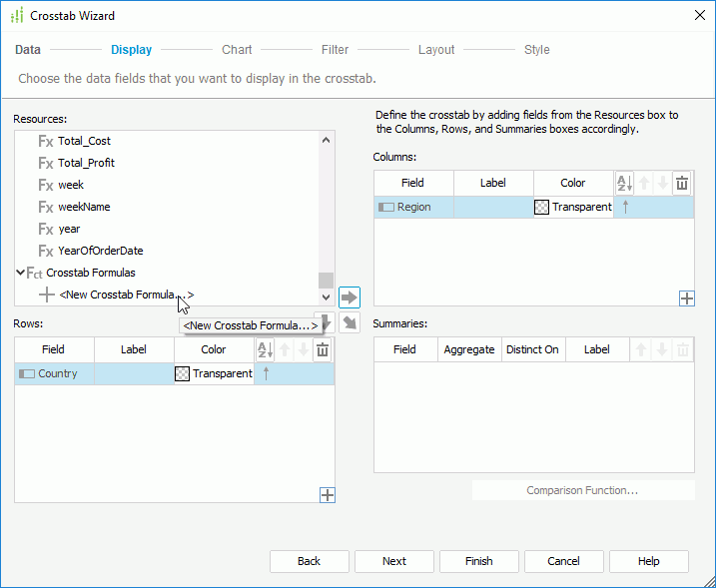Cancel the Crosstab Wizard
The width and height of the screenshot is (716, 588).
click(x=564, y=561)
